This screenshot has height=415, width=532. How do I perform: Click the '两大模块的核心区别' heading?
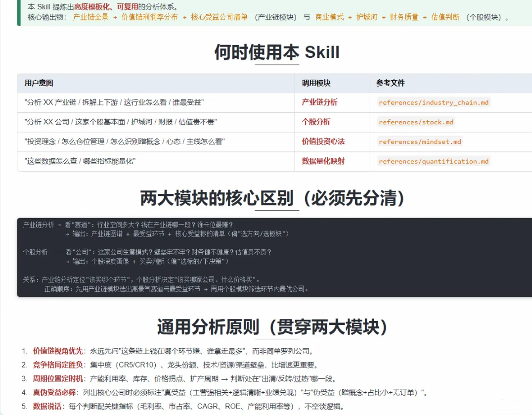point(272,198)
